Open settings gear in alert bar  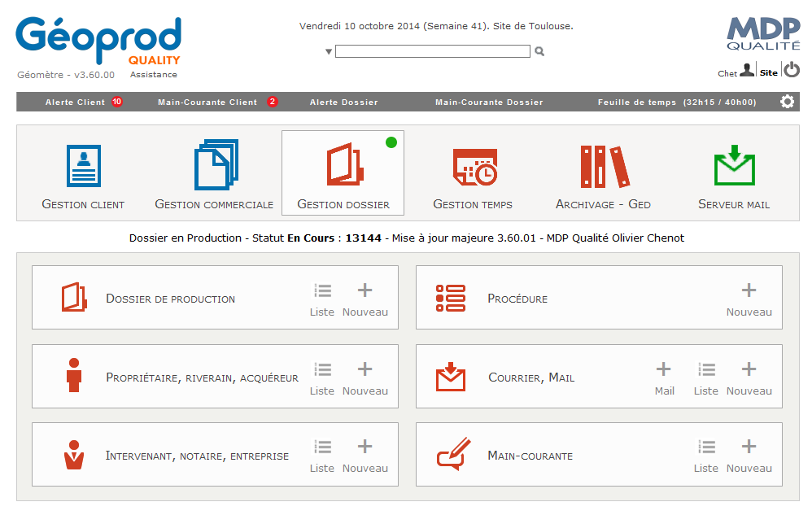click(787, 102)
